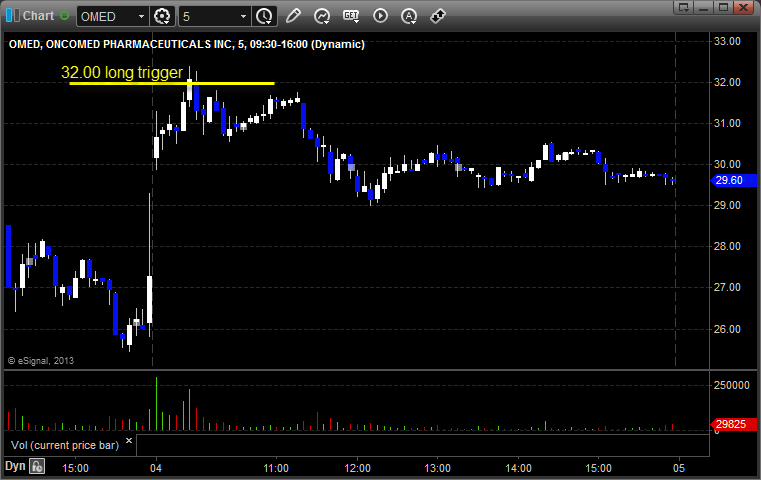Click the 250000 volume axis label
The image size is (761, 480).
[x=731, y=385]
